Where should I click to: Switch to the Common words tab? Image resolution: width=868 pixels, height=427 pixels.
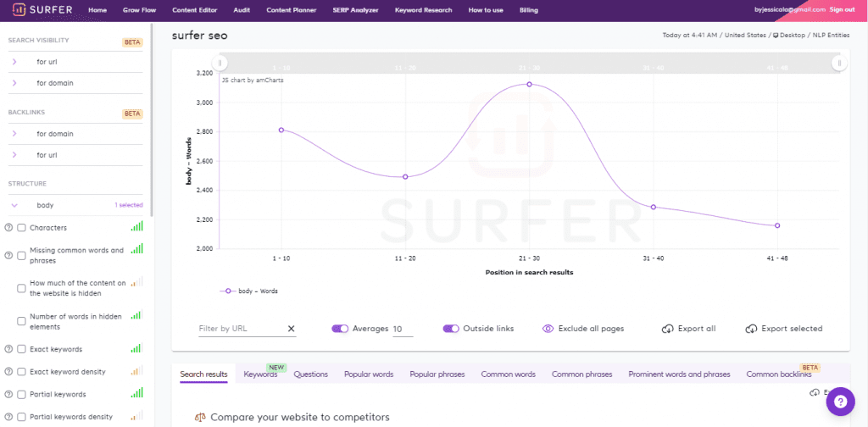(509, 374)
